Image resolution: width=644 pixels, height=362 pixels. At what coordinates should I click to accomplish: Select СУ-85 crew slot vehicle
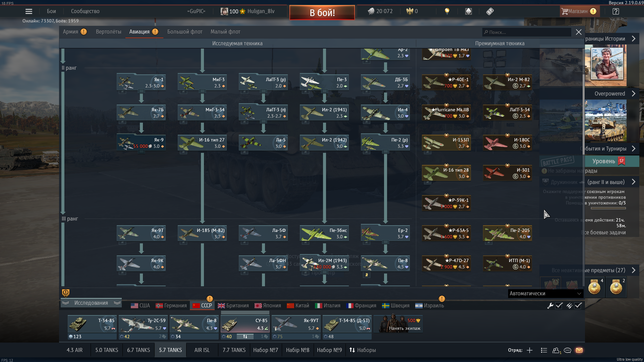245,324
